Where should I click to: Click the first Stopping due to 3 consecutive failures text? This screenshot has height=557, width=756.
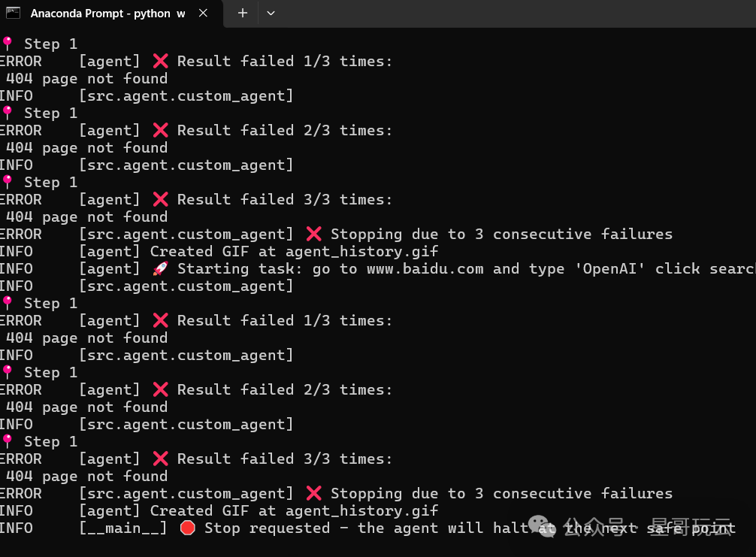click(x=501, y=234)
